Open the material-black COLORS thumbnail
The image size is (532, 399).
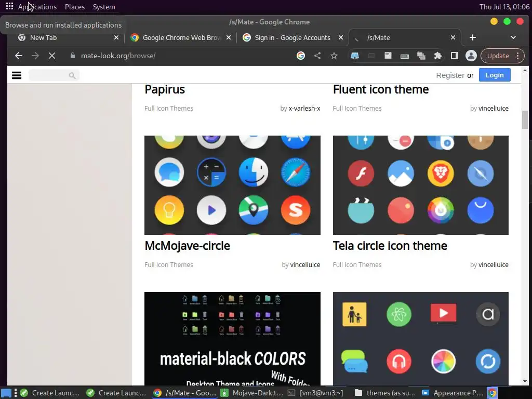coord(232,339)
